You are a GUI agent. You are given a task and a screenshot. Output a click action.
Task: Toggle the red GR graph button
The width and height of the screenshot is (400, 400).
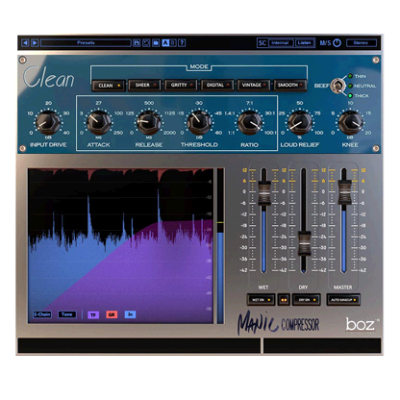click(x=112, y=315)
